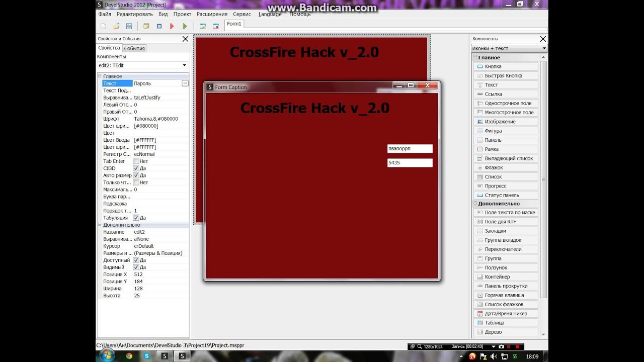Open the Файл menu
The image size is (644, 362).
click(x=105, y=14)
